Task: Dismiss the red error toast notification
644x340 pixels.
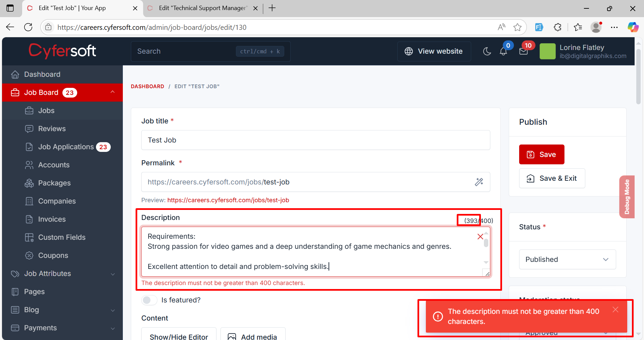Action: pos(615,310)
